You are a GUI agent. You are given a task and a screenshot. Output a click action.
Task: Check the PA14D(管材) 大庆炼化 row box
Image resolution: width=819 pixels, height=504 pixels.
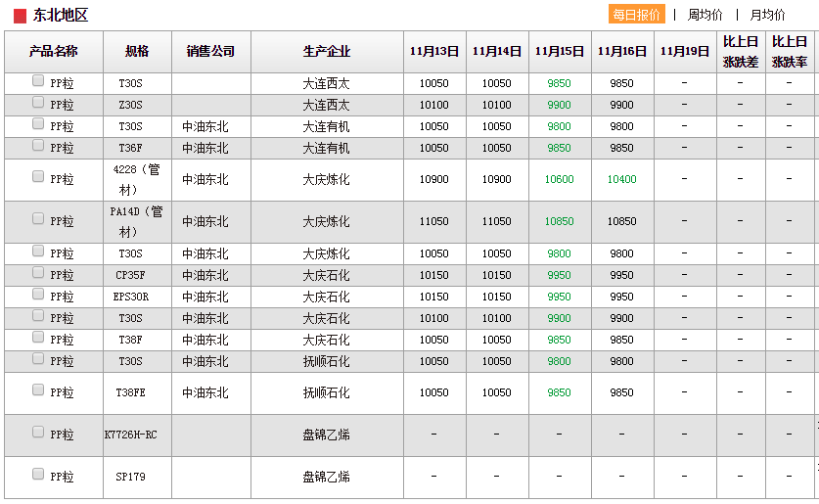pos(37,218)
